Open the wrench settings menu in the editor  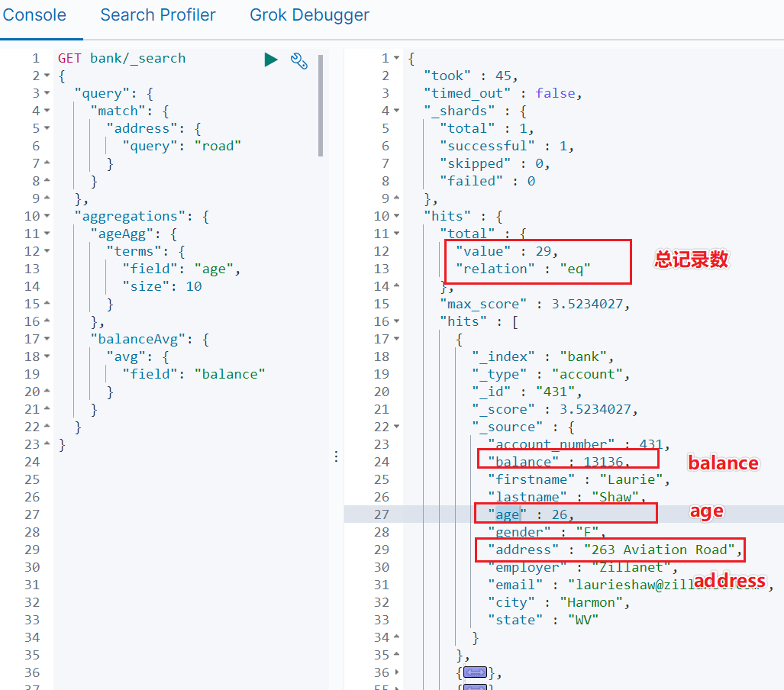(x=299, y=60)
